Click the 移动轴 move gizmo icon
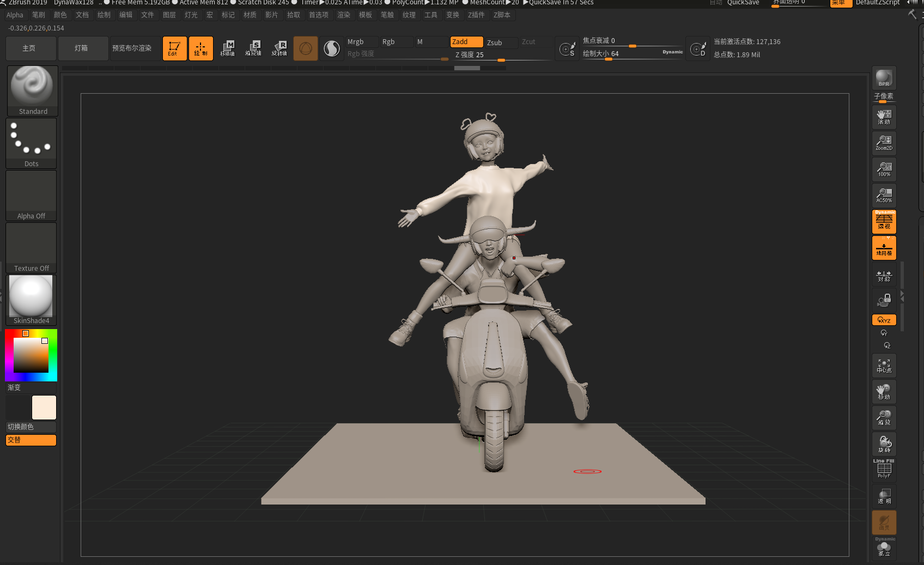The width and height of the screenshot is (924, 565). 227,48
